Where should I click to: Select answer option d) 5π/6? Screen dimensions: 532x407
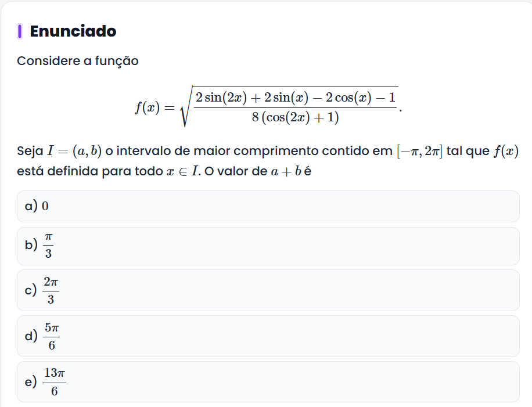268,336
